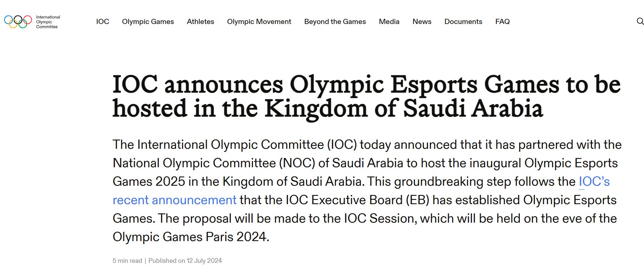This screenshot has width=644, height=271.
Task: Open the search magnifier icon
Action: pos(640,21)
